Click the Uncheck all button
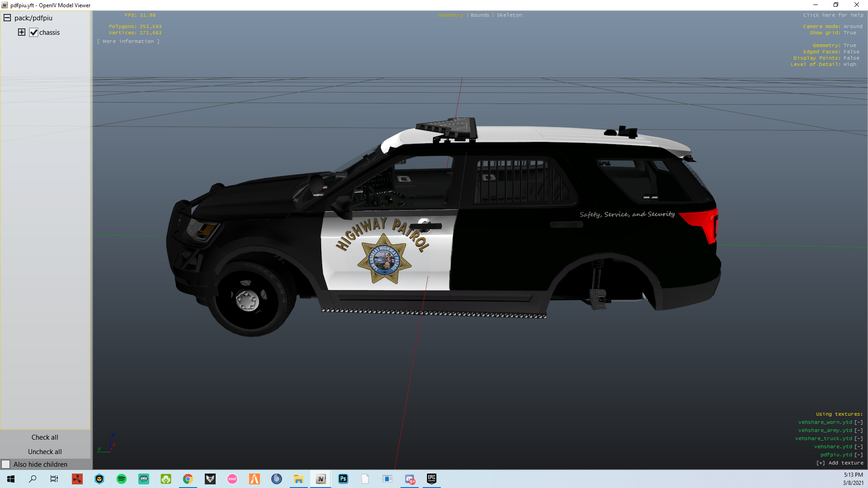 coord(45,452)
